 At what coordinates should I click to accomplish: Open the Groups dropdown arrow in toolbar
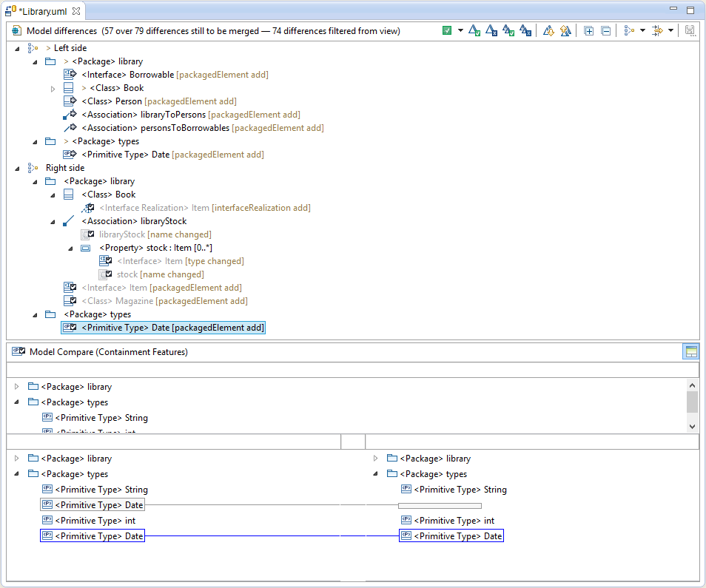pos(642,31)
